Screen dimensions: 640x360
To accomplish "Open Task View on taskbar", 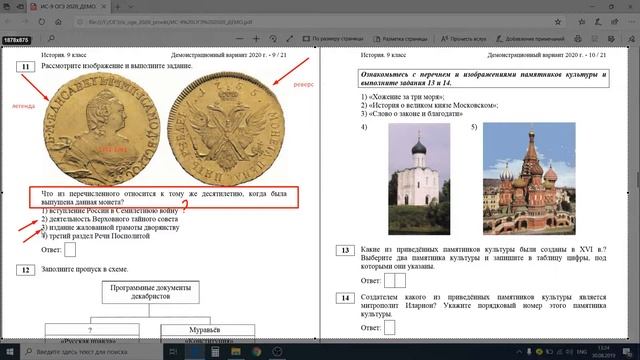I will [173, 351].
